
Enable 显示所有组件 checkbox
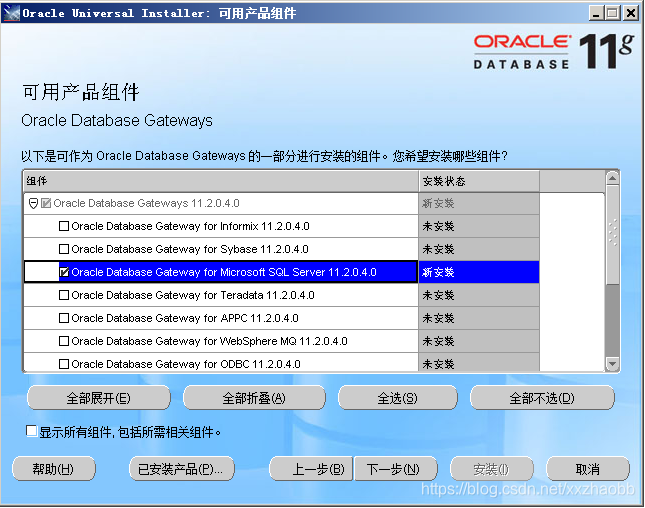pos(31,431)
